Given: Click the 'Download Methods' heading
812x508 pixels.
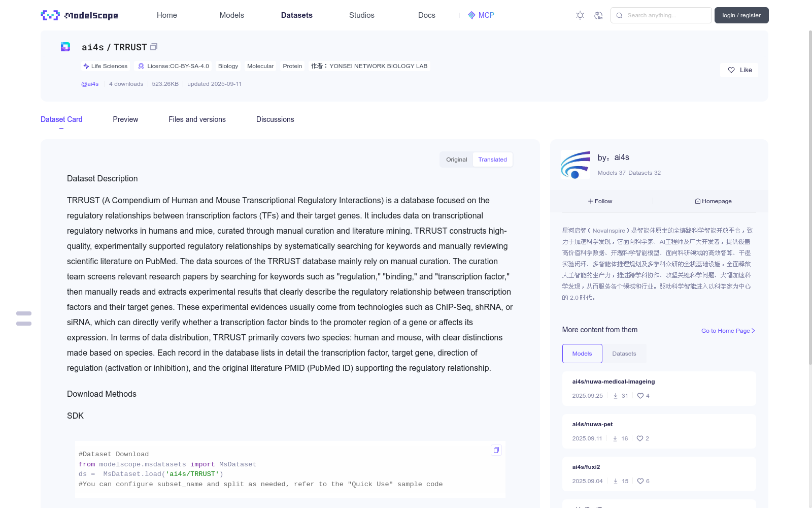Looking at the screenshot, I should (101, 394).
